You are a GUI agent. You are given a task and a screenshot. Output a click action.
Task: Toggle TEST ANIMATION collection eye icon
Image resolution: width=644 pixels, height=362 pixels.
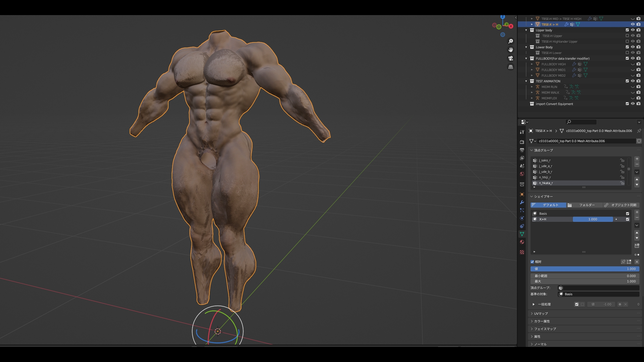coord(633,81)
